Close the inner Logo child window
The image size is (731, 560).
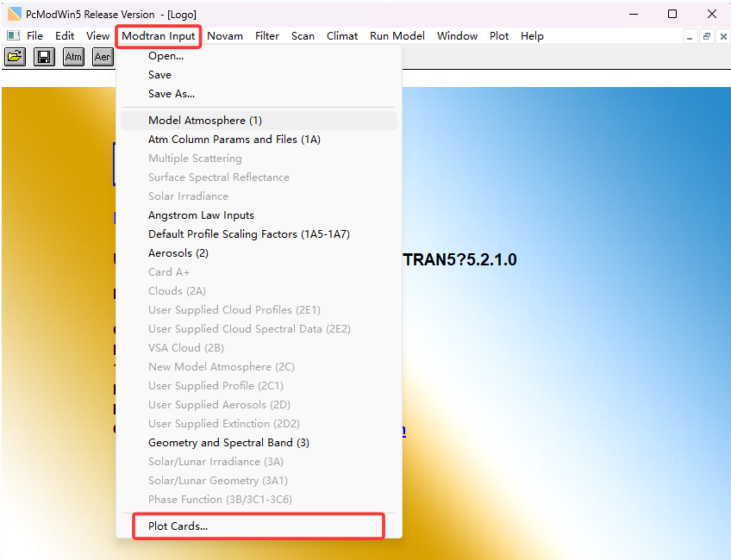(x=723, y=36)
